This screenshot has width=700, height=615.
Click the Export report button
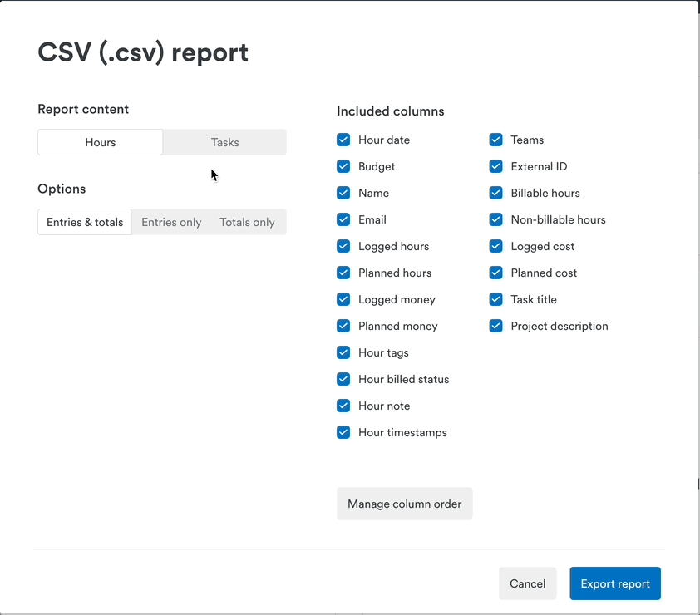pos(615,583)
